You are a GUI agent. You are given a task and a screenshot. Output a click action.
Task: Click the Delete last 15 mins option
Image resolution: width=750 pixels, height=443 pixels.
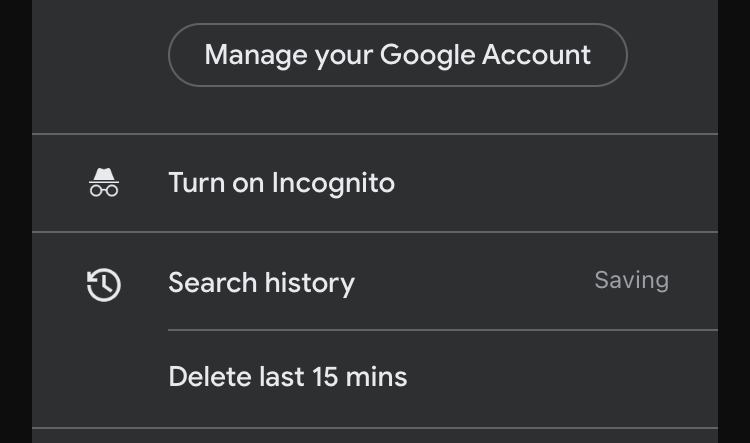[x=287, y=377]
